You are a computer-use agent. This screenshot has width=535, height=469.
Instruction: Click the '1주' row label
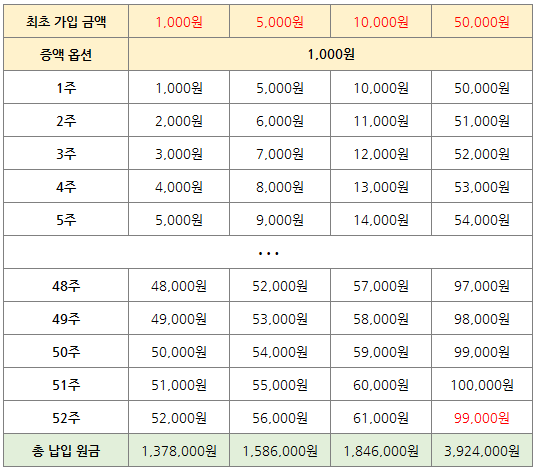coord(66,87)
